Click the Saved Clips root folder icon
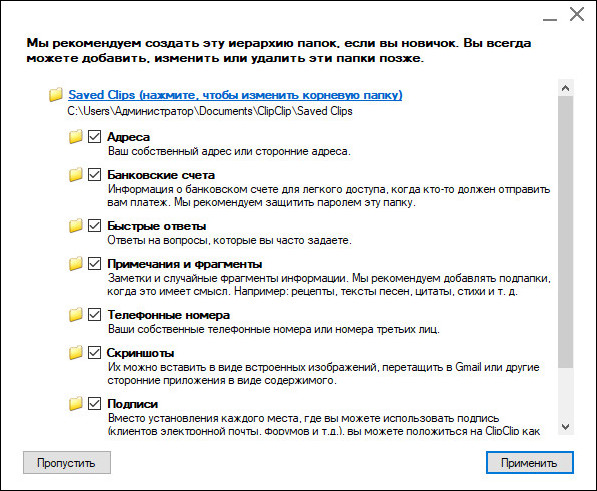The image size is (597, 491). [56, 94]
